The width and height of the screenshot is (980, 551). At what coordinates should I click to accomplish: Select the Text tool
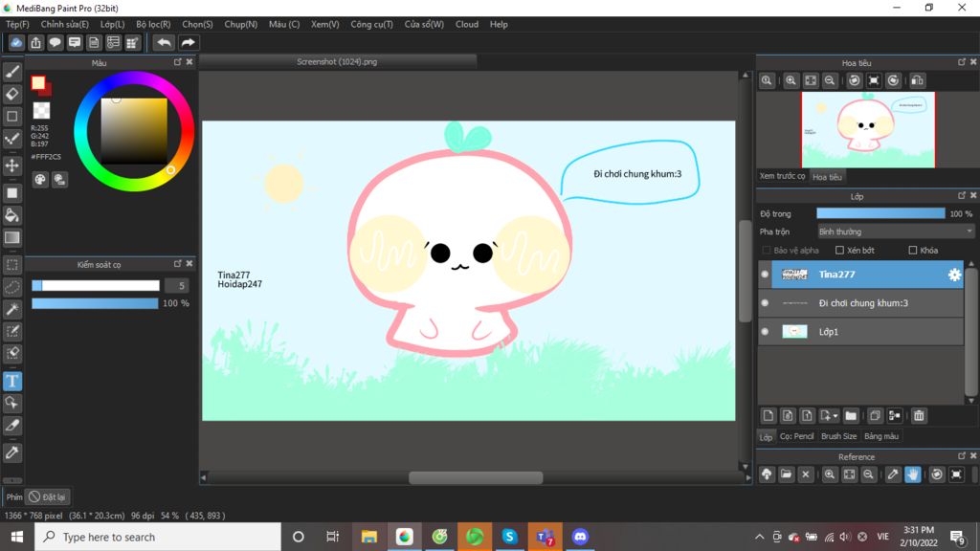pyautogui.click(x=11, y=381)
